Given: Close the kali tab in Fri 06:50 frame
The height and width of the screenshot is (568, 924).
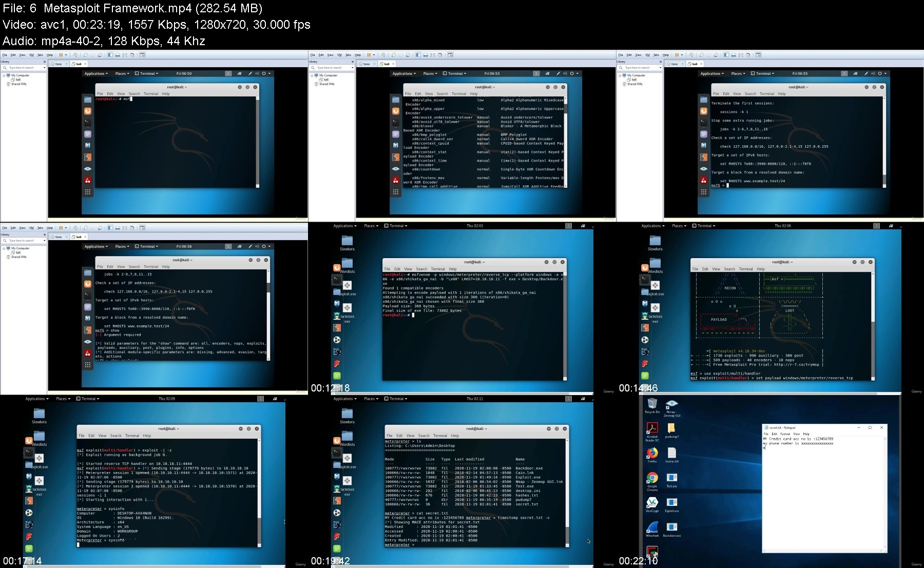Looking at the screenshot, I should point(85,64).
